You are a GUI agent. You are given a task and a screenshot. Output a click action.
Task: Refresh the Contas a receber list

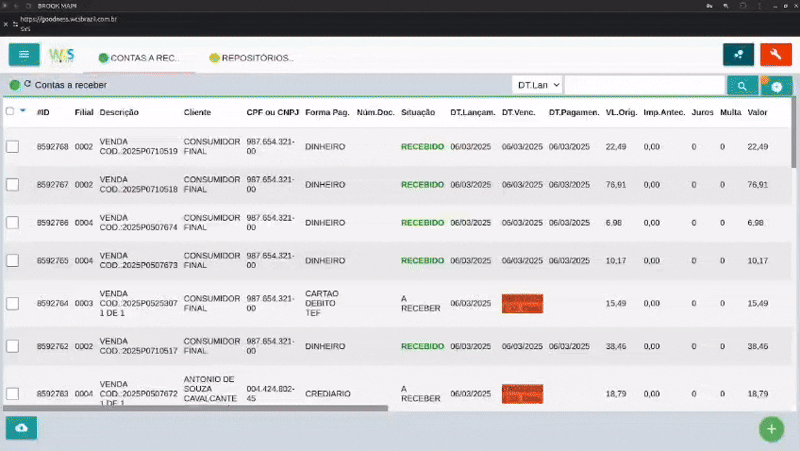pos(28,84)
